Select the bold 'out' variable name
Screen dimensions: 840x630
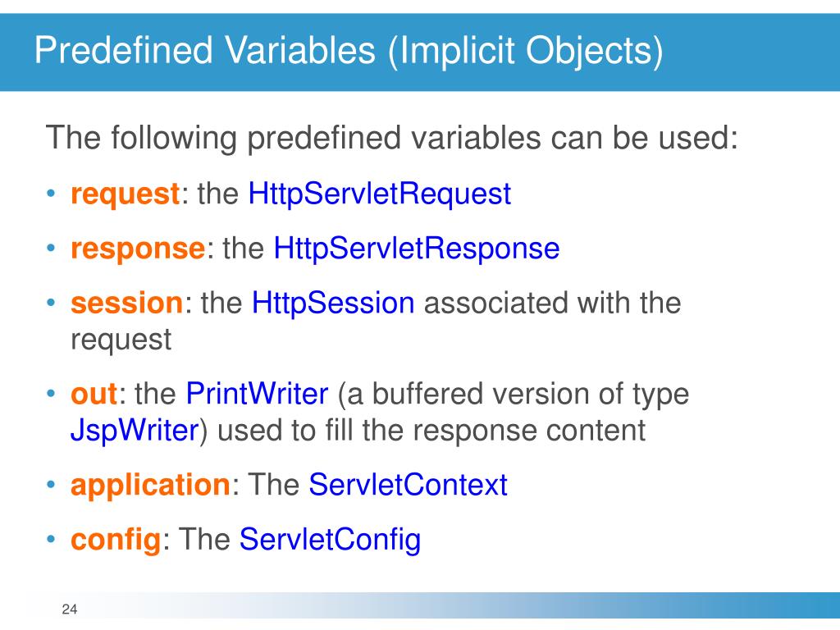coord(94,395)
